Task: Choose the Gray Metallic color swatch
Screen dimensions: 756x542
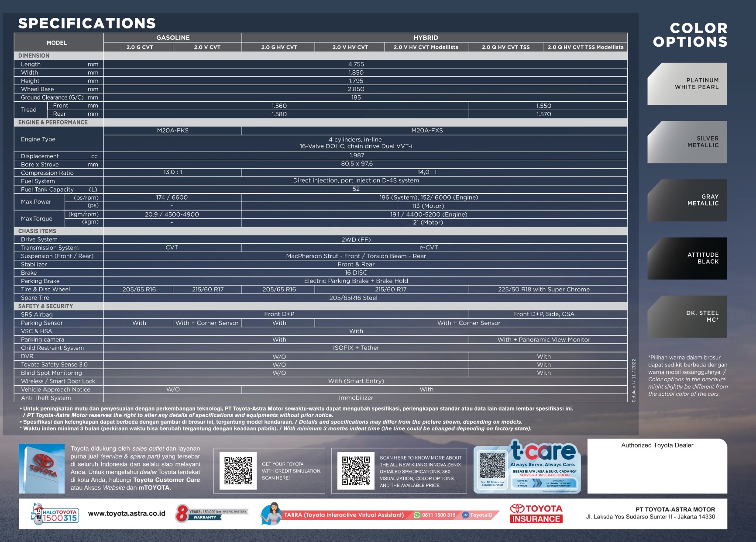Action: point(687,200)
